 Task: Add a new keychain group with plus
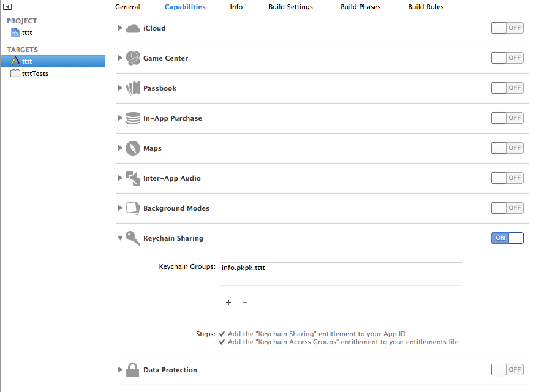click(228, 303)
